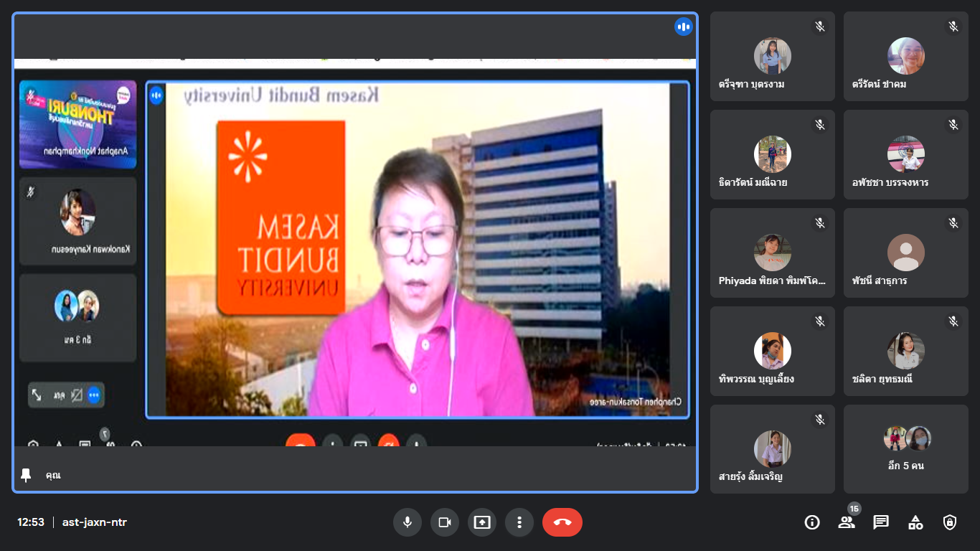Click name label ตรีจุฑา บุตรงาม
The width and height of the screenshot is (980, 551).
click(x=751, y=84)
